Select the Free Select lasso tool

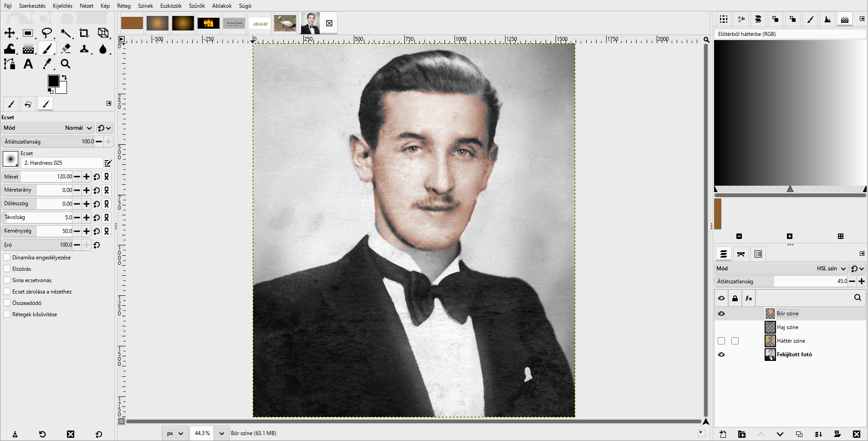pyautogui.click(x=47, y=33)
